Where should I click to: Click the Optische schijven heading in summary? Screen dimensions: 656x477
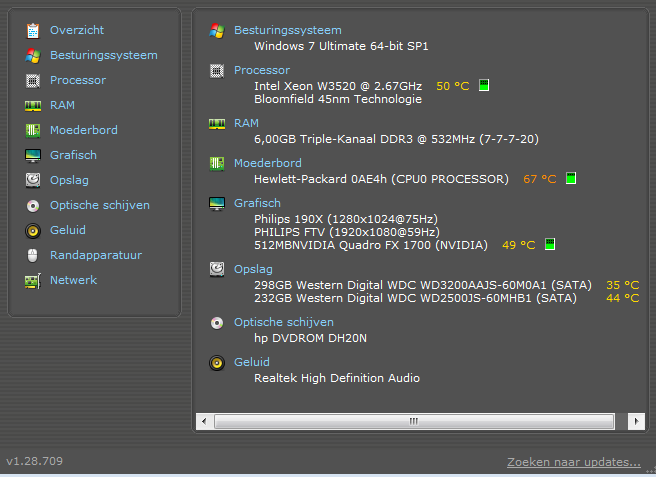coord(284,322)
